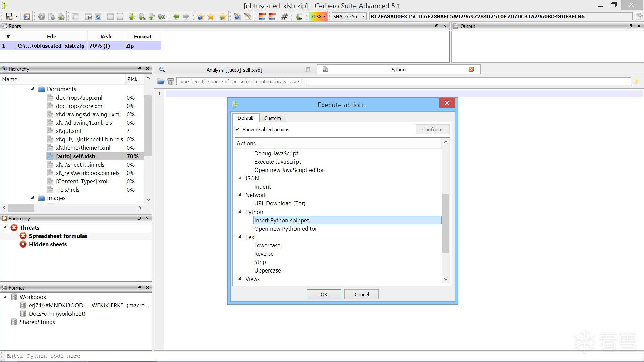Switch to the Custom tab
The image size is (644, 362).
pos(272,118)
